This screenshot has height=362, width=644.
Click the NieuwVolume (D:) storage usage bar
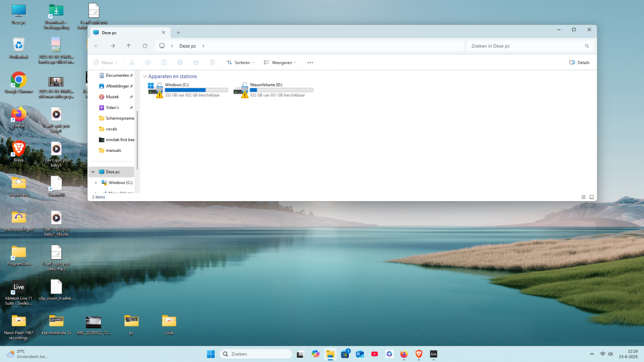click(281, 90)
